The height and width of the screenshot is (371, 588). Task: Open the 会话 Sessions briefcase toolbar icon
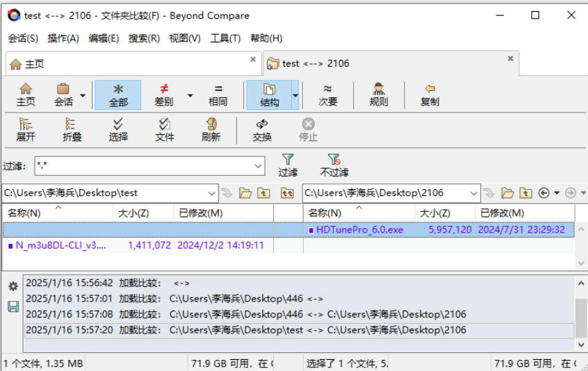(63, 94)
